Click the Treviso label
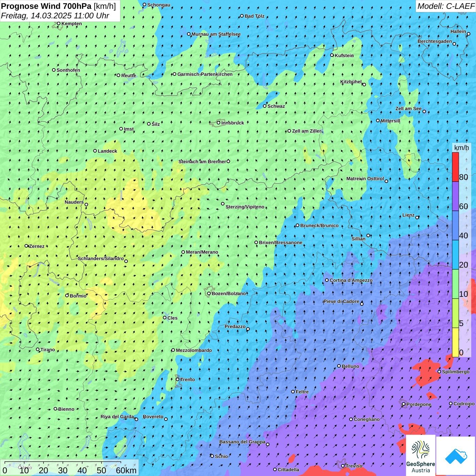 coord(354,466)
